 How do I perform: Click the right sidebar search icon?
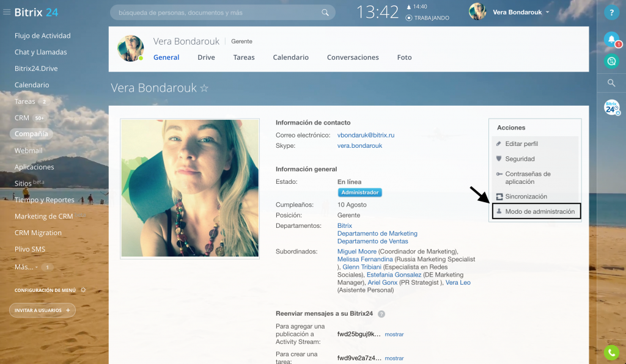[611, 83]
